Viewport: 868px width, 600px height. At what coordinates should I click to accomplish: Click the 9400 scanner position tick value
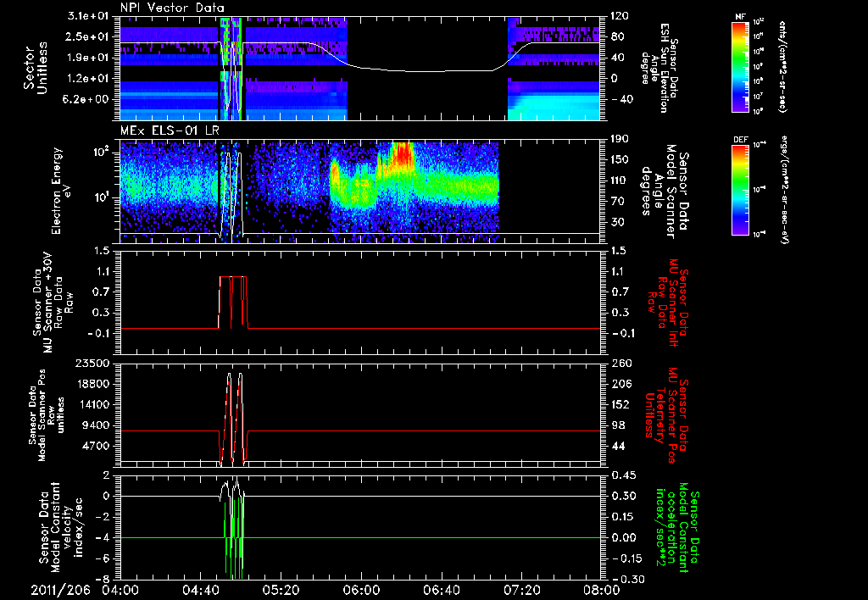pos(97,425)
